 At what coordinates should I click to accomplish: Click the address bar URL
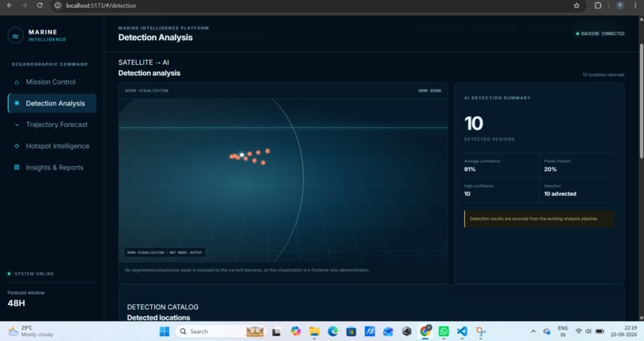click(101, 6)
